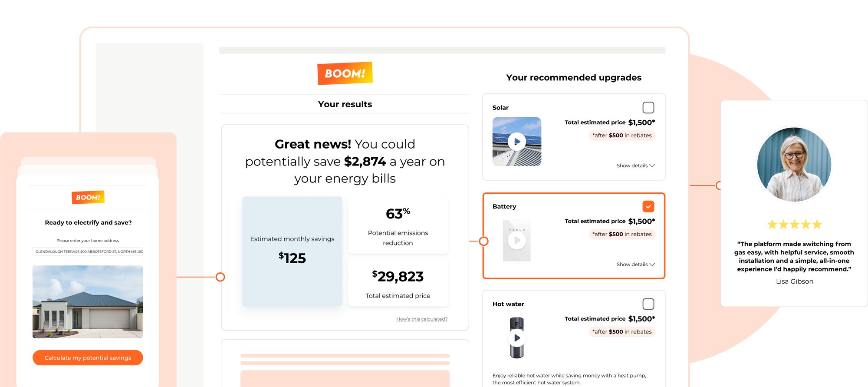Open the How's this calculated? link
Viewport: 868px width, 387px height.
(421, 319)
